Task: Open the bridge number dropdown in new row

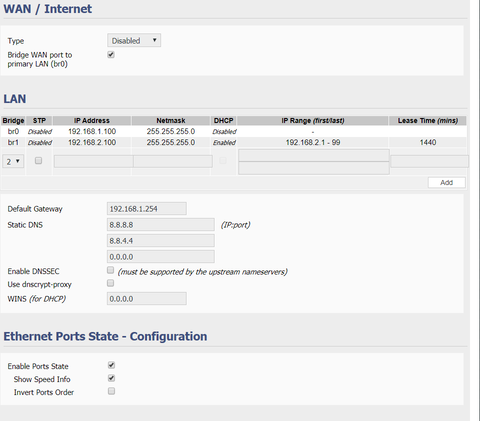Action: (x=13, y=161)
